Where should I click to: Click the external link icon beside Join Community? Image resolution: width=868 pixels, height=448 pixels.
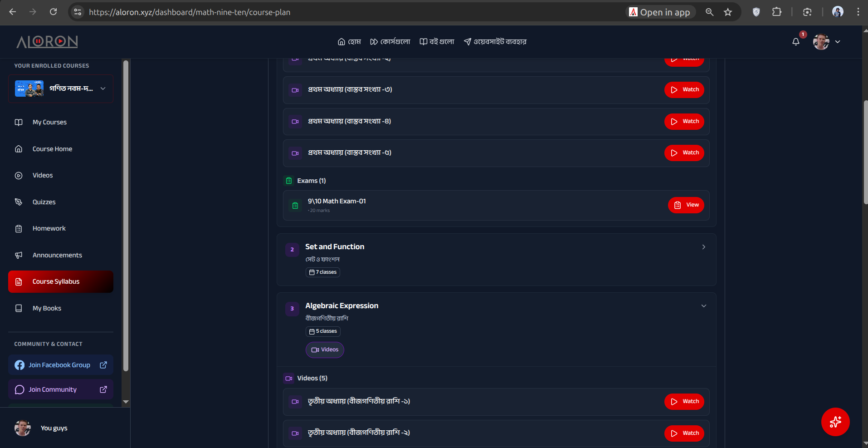point(103,389)
